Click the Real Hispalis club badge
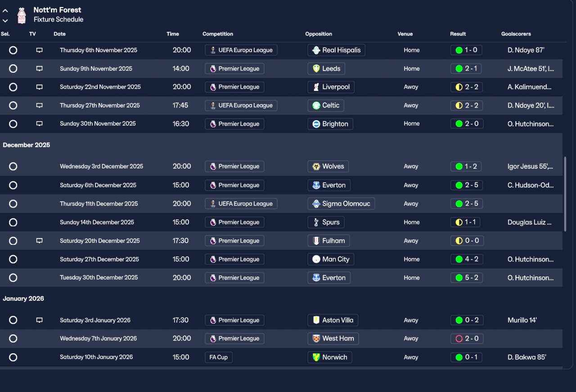This screenshot has width=576, height=392. 316,50
